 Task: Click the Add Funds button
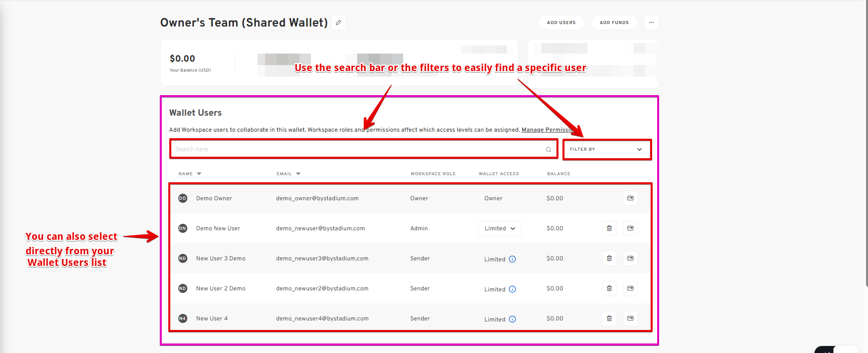click(614, 23)
